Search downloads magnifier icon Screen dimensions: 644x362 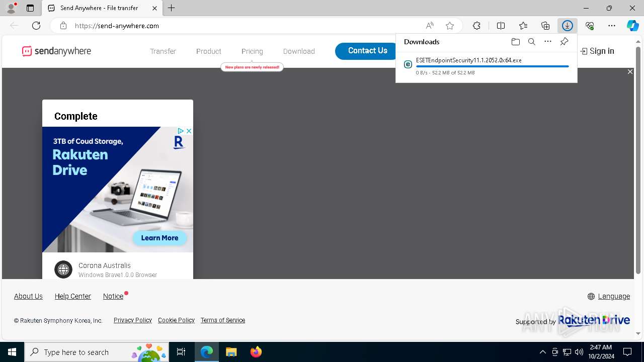[x=531, y=42]
